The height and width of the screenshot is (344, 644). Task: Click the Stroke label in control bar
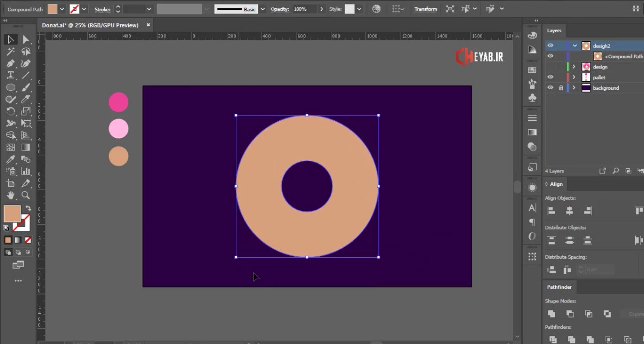[102, 9]
